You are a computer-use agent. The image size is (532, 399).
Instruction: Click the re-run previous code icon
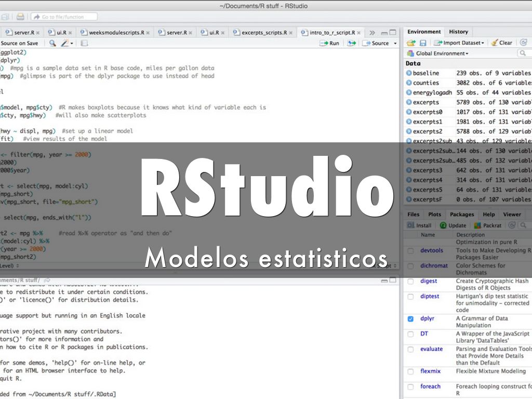click(352, 43)
